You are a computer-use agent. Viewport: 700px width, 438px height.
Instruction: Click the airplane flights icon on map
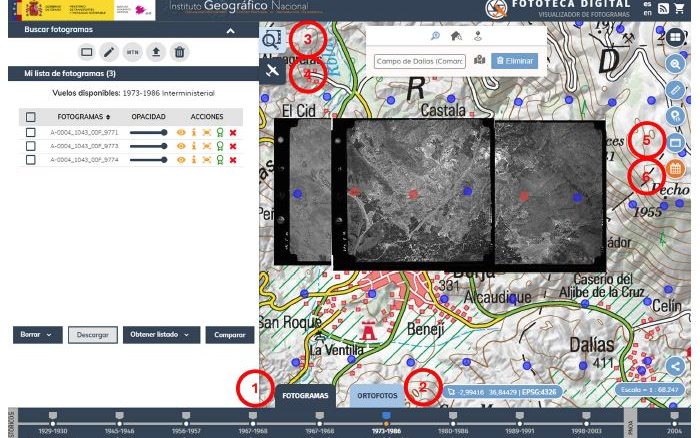[x=273, y=72]
